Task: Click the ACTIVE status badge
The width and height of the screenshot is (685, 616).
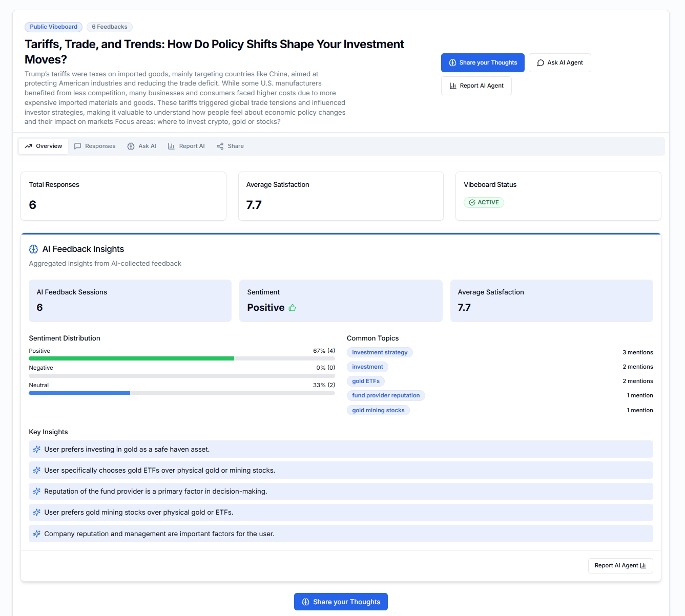Action: (x=484, y=203)
